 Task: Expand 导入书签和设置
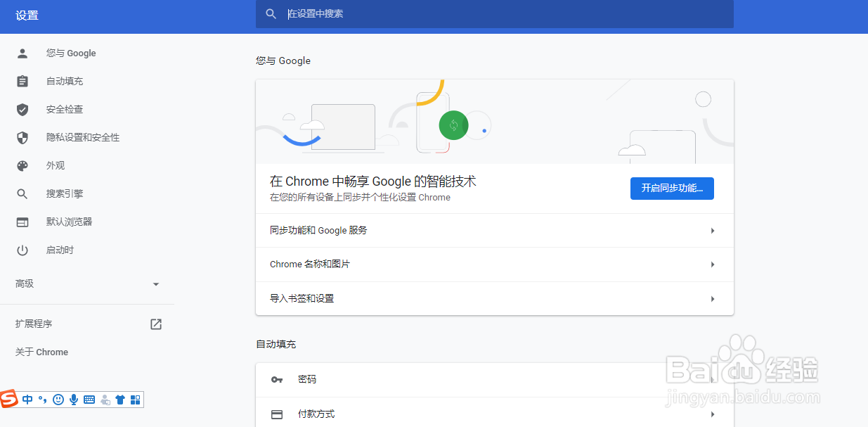[494, 298]
